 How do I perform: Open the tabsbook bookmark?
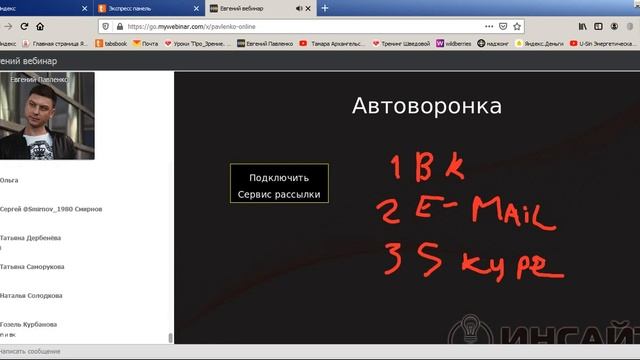(111, 43)
